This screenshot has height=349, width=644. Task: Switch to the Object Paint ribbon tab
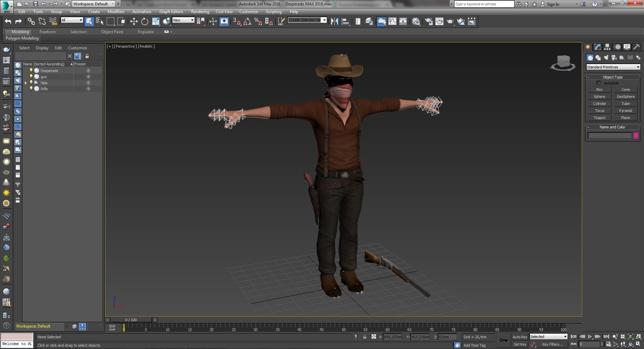[112, 32]
